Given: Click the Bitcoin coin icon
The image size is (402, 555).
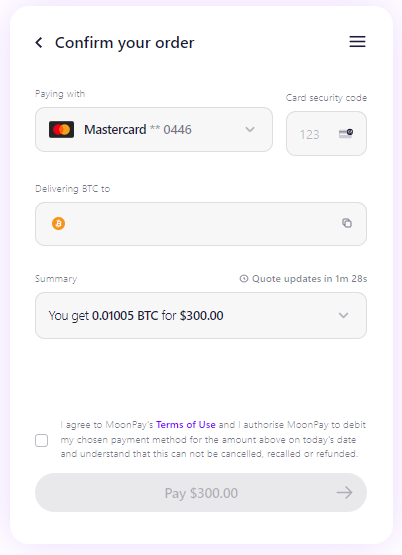Looking at the screenshot, I should tap(59, 224).
